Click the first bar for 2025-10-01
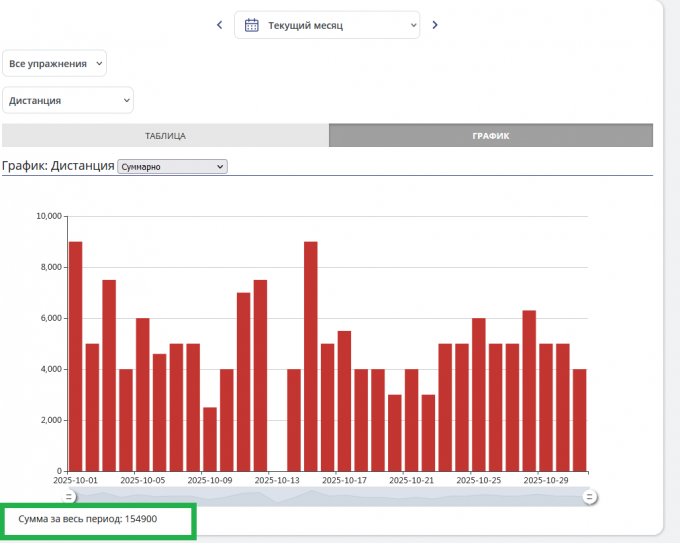680x543 pixels. pyautogui.click(x=75, y=356)
